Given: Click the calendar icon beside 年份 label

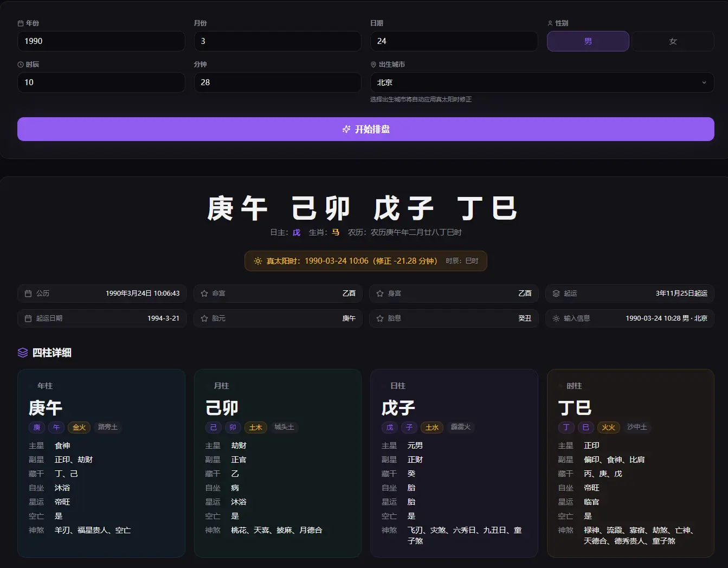Looking at the screenshot, I should pos(21,23).
